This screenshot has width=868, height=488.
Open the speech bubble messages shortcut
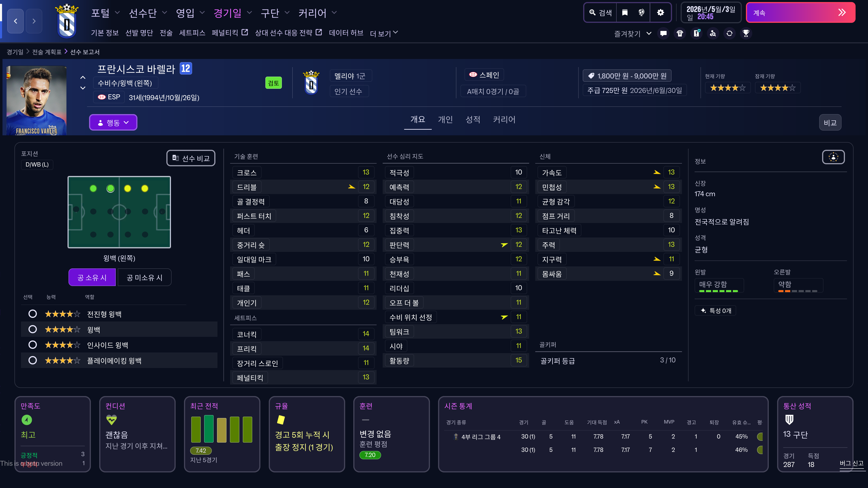pyautogui.click(x=663, y=33)
